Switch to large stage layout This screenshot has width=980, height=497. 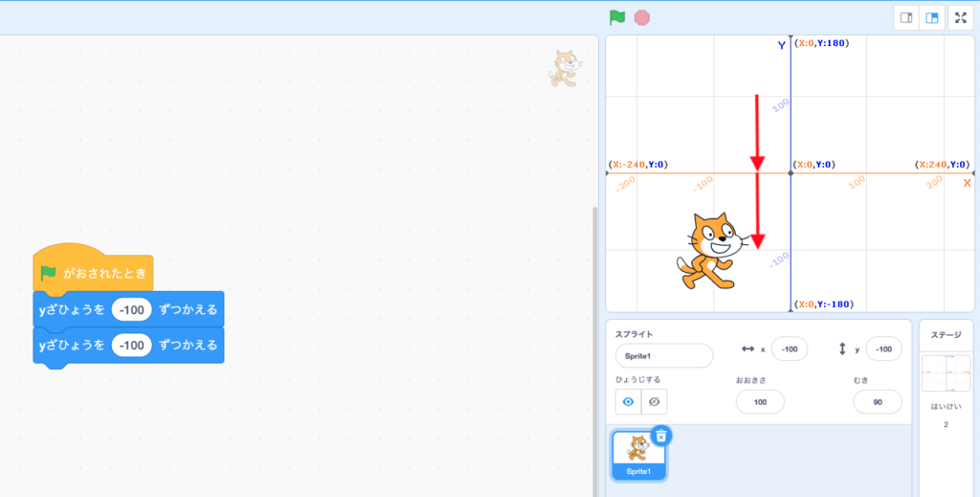[x=932, y=18]
